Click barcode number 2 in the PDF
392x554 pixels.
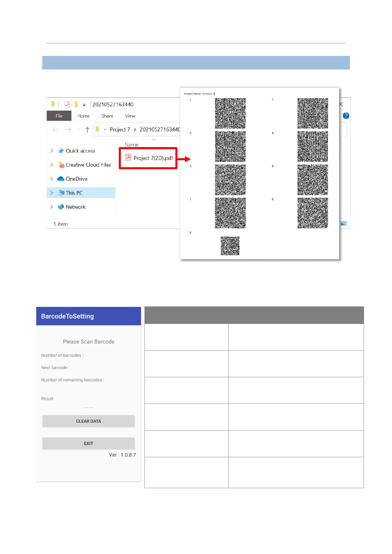(313, 113)
